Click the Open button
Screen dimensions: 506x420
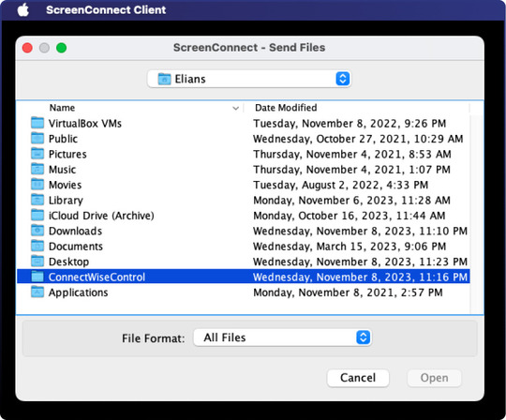[x=435, y=378]
